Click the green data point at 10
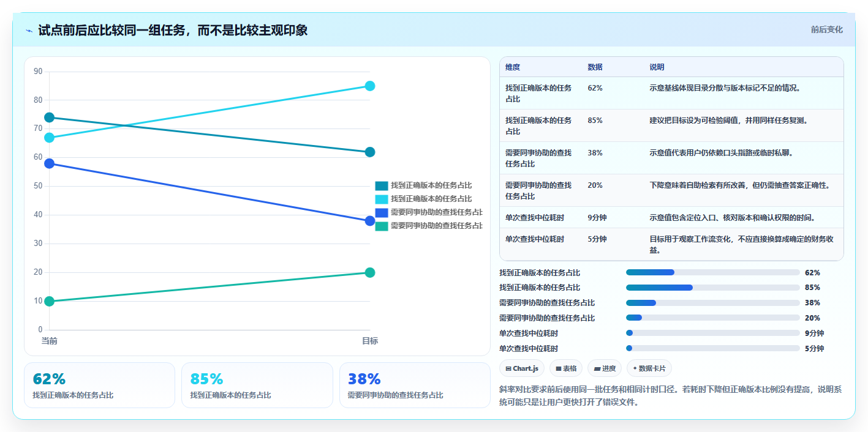This screenshot has height=432, width=868. click(x=50, y=301)
